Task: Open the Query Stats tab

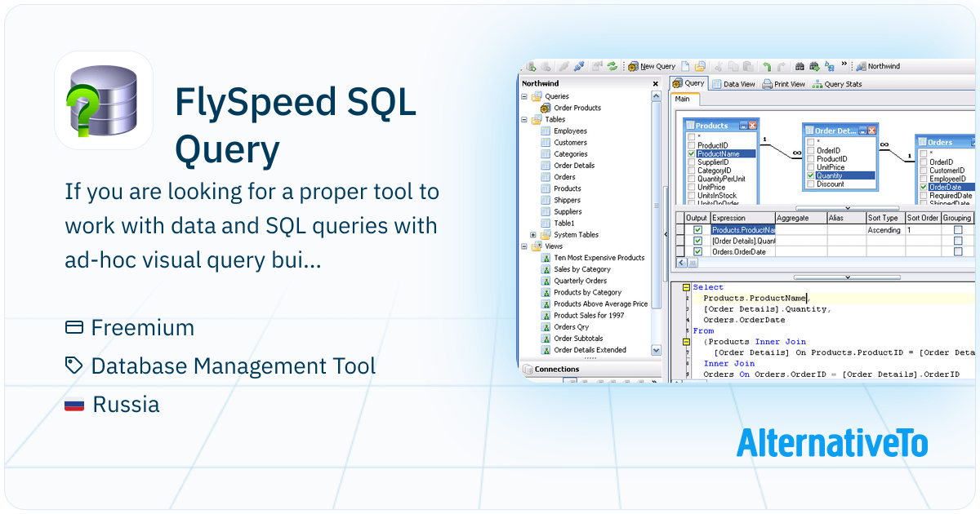Action: (837, 84)
